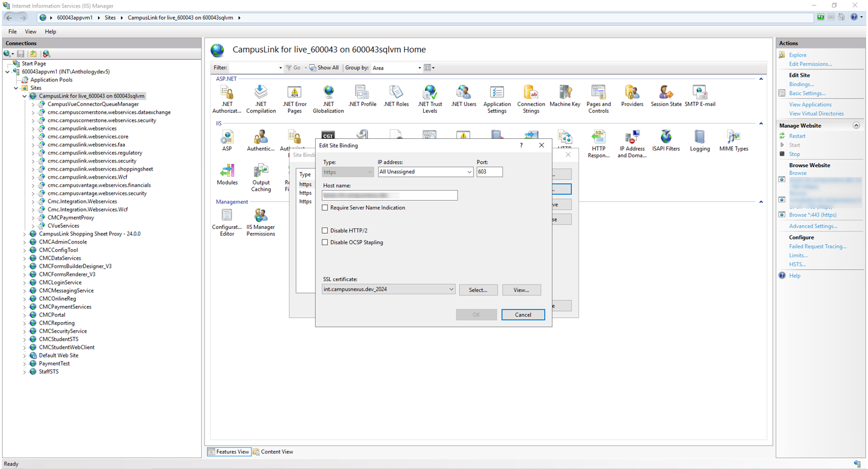Click the View... certificate button

pyautogui.click(x=522, y=290)
